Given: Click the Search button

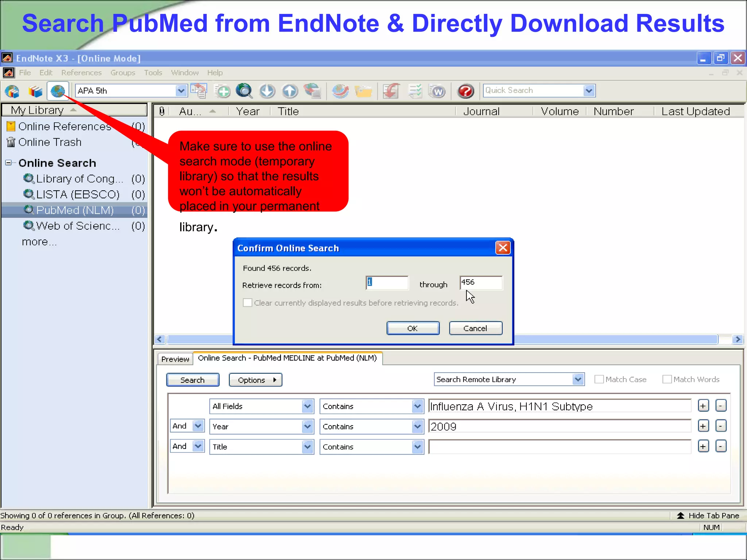Looking at the screenshot, I should (193, 380).
